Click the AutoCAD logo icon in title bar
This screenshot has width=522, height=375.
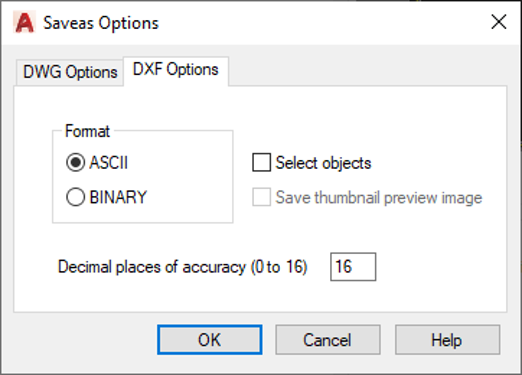24,22
